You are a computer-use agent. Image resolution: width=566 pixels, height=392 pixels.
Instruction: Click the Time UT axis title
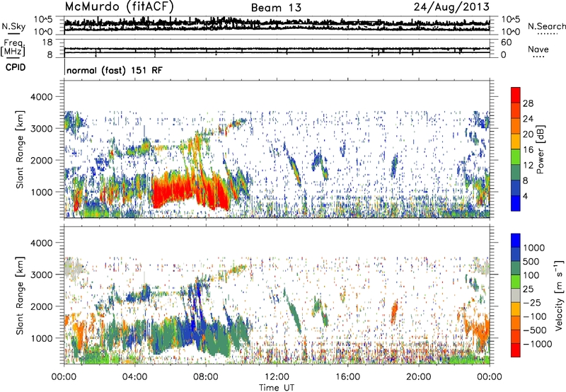tap(277, 388)
